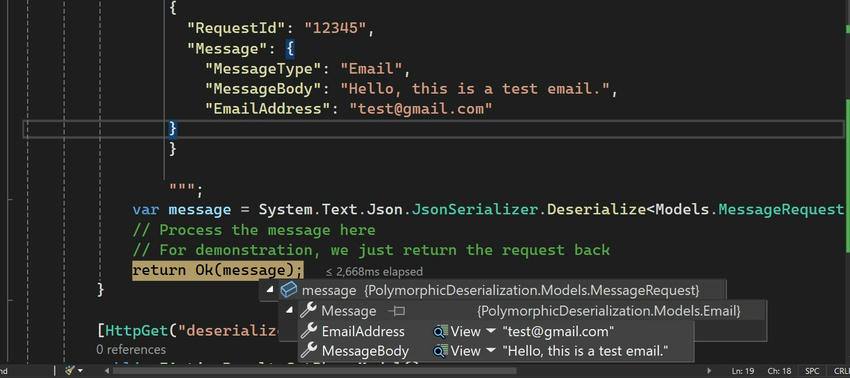Click the message object cube icon

click(288, 290)
